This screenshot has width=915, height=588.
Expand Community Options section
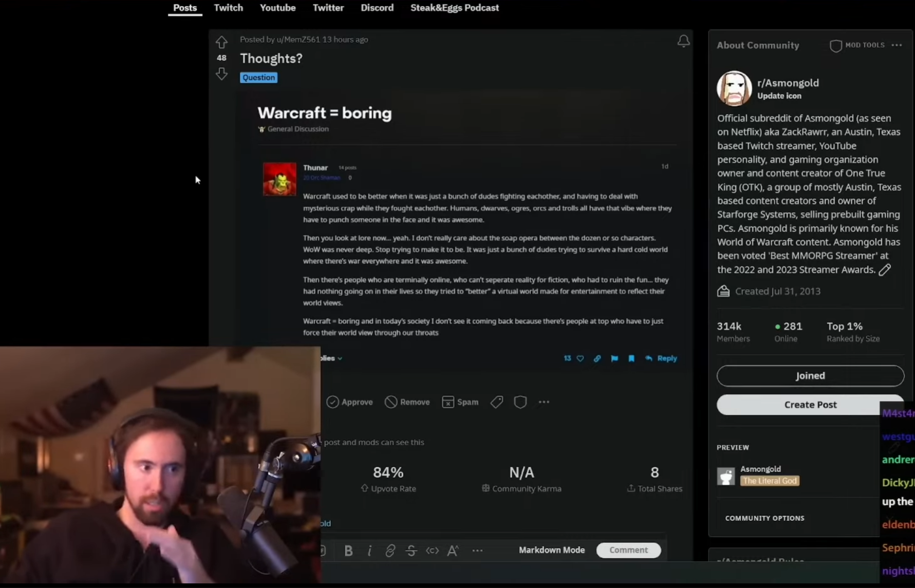point(764,518)
